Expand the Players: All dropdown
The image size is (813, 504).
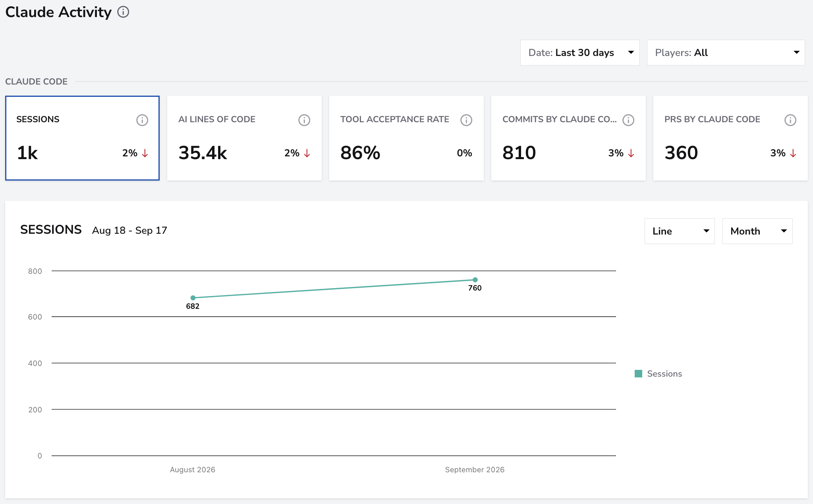point(726,52)
